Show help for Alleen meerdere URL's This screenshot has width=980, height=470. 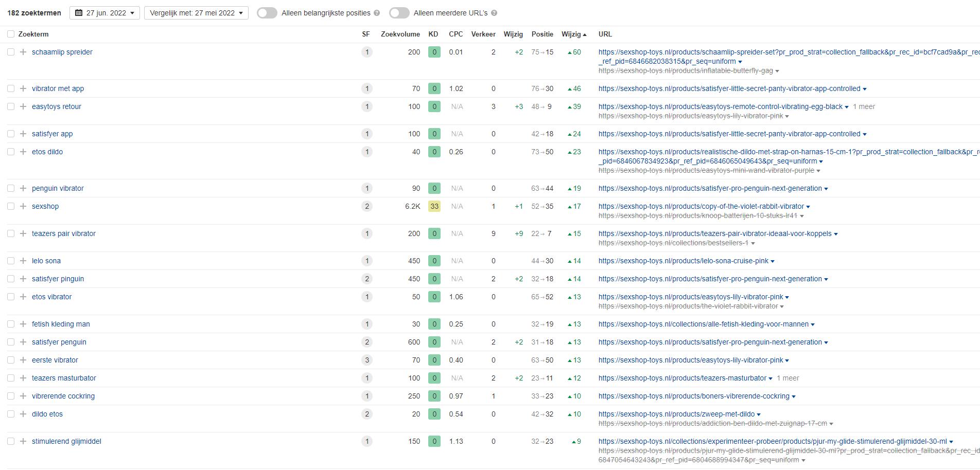click(x=494, y=13)
